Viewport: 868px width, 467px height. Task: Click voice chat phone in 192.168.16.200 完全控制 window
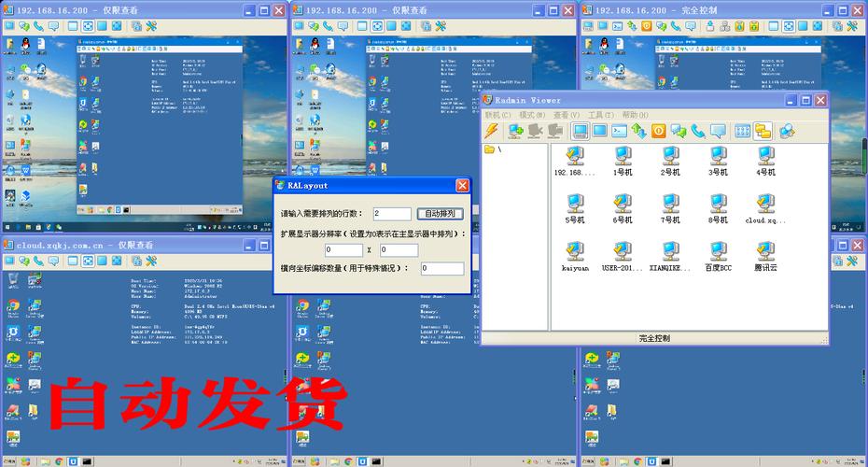point(676,26)
